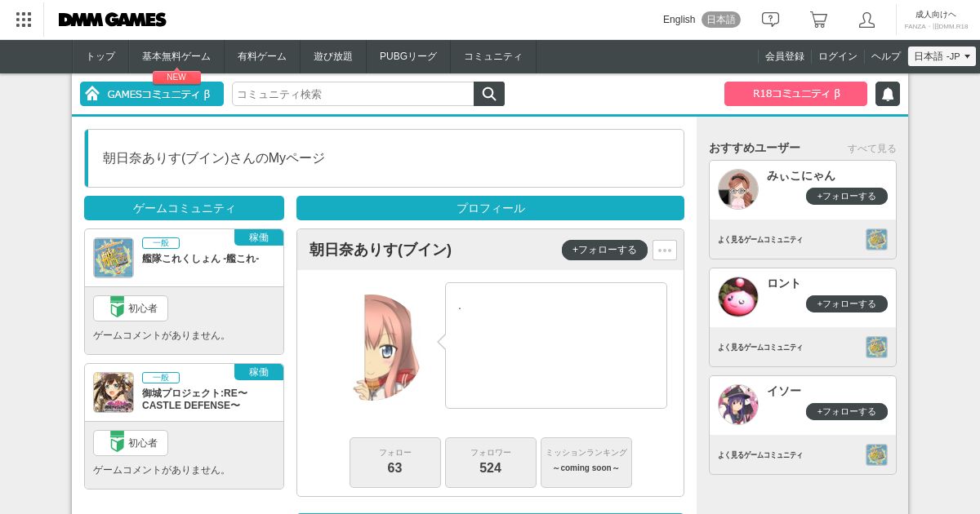Image resolution: width=980 pixels, height=514 pixels.
Task: Click 初心者 badge under 御城プロジェクト
Action: [x=131, y=443]
